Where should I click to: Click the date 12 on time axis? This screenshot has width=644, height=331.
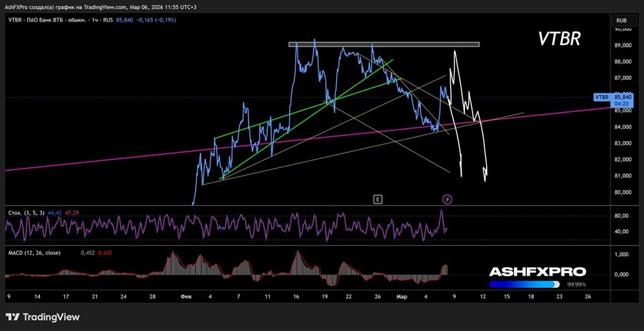[x=483, y=296]
